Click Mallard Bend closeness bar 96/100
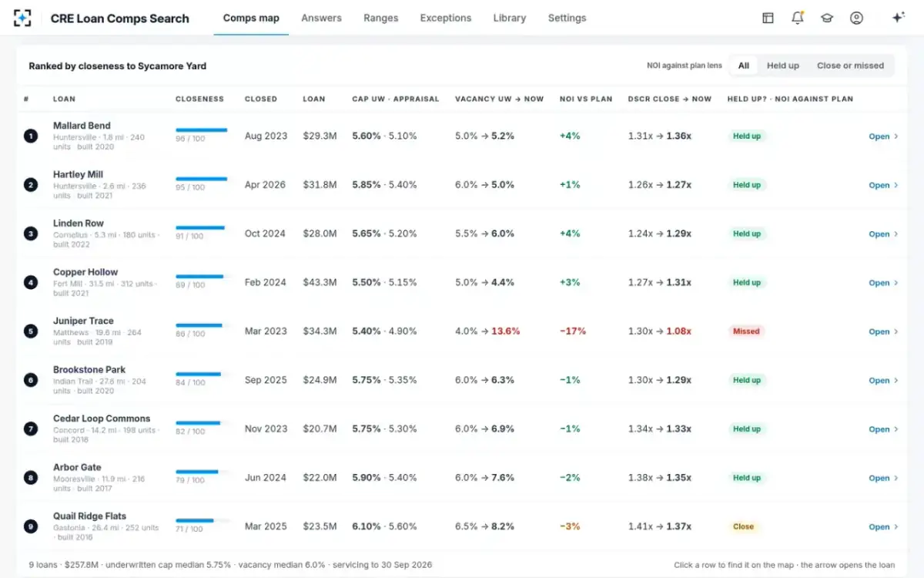The width and height of the screenshot is (924, 578). [203, 130]
